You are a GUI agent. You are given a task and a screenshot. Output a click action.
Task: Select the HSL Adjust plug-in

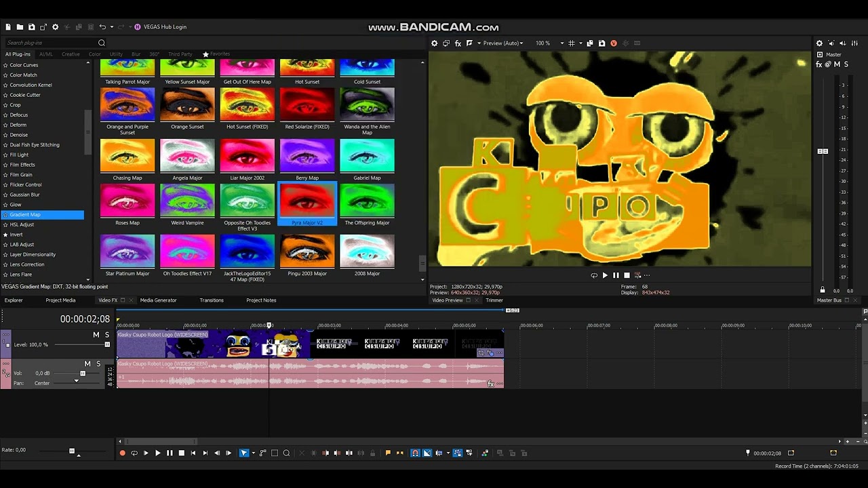(x=22, y=224)
